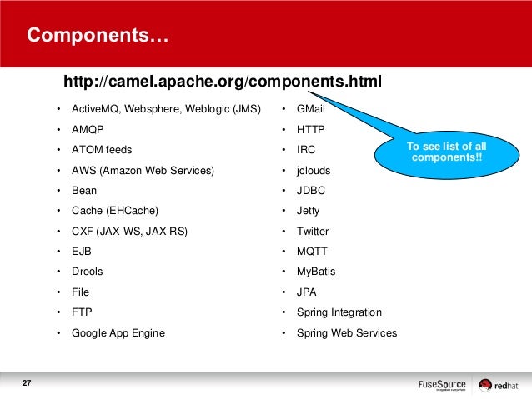Viewport: 532px width, 399px height.
Task: Click the 'Bean' list item
Action: 84,191
